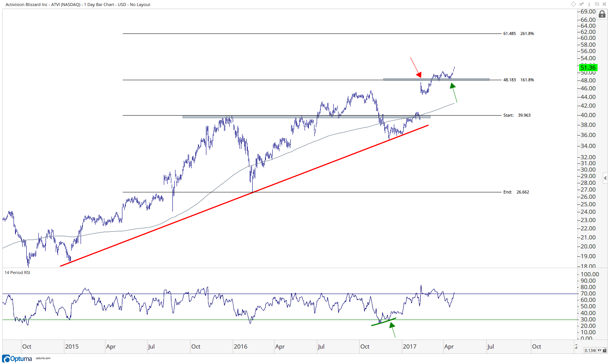Select the 48.183 161.8% Fibonacci label
The width and height of the screenshot is (610, 364).
(x=518, y=80)
